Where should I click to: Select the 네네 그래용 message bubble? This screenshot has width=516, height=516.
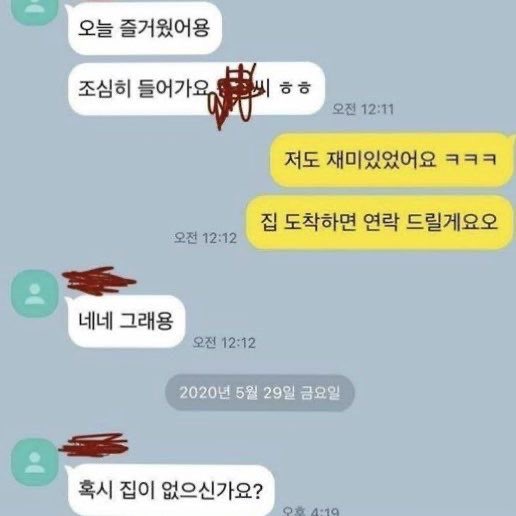coord(126,322)
